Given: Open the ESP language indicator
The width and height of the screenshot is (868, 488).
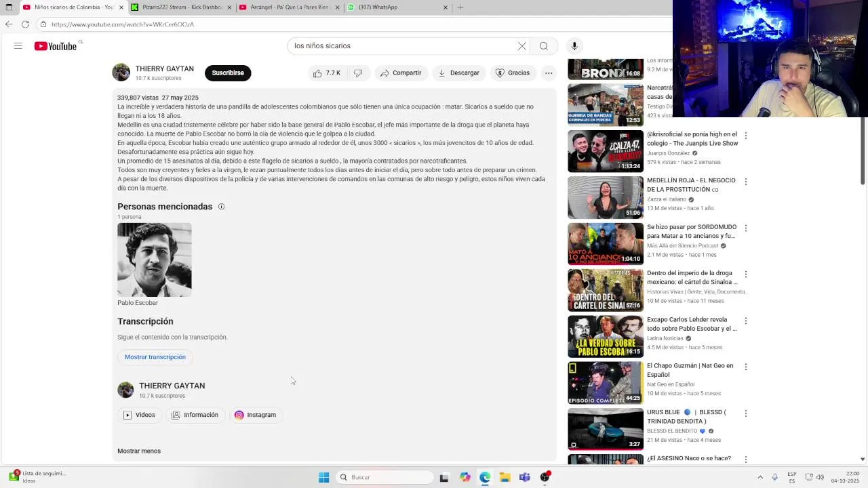Looking at the screenshot, I should coord(792,477).
